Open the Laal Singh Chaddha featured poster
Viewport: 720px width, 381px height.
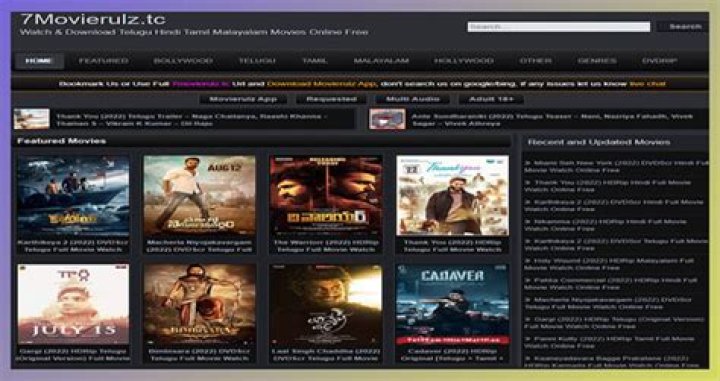pos(326,304)
